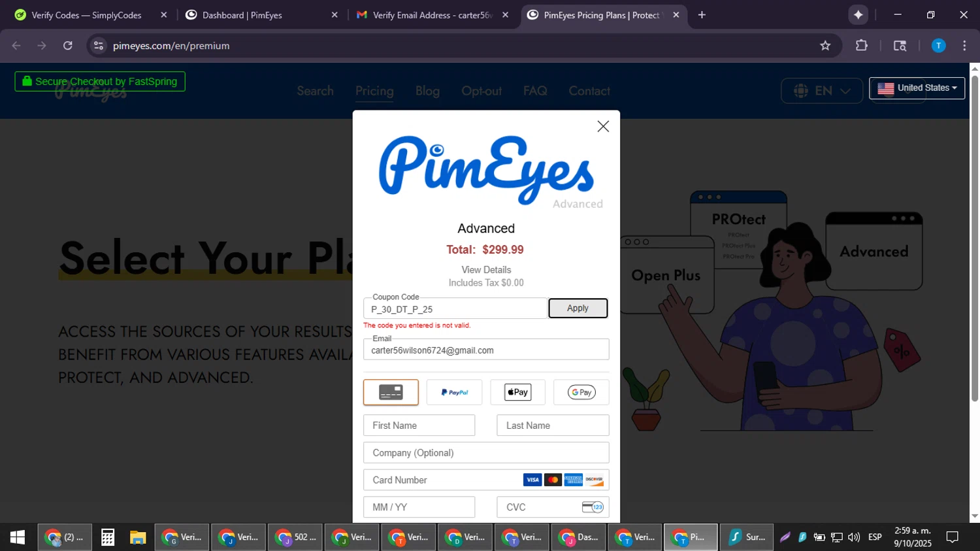This screenshot has height=551, width=980.
Task: Focus the Card Number field
Action: [x=486, y=480]
